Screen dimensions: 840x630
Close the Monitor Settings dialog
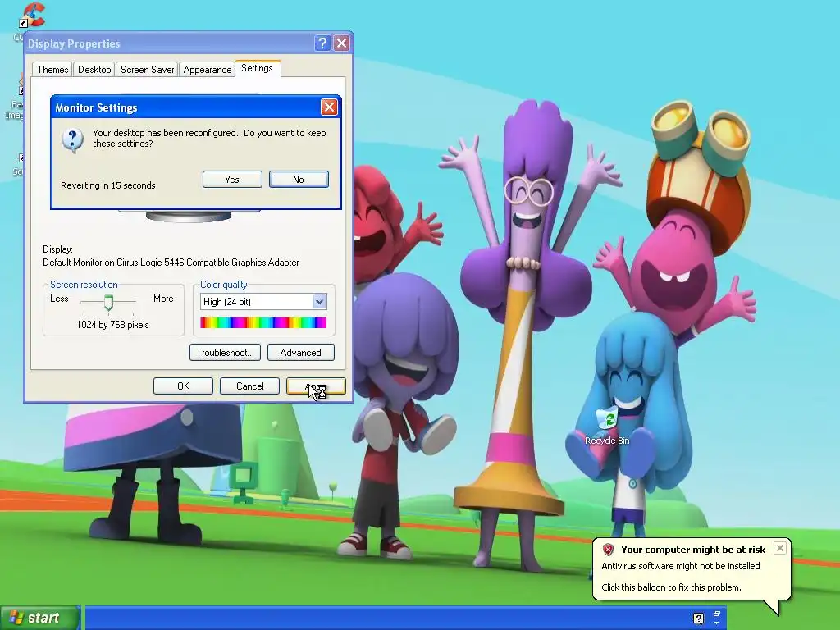329,107
